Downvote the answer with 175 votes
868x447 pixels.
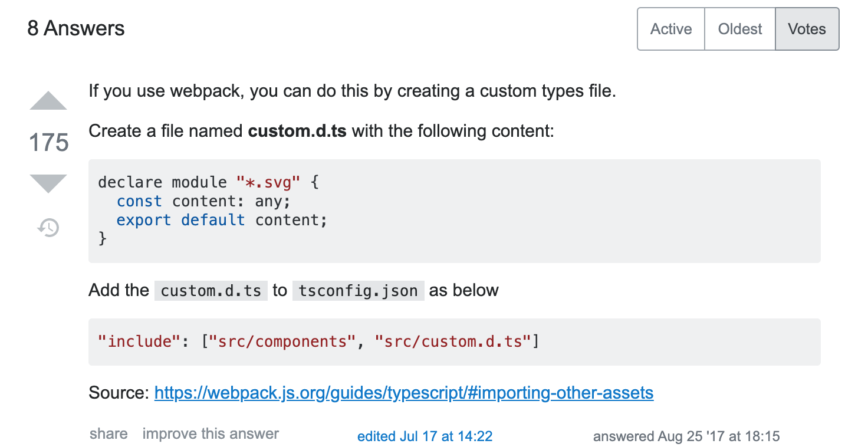[x=48, y=184]
